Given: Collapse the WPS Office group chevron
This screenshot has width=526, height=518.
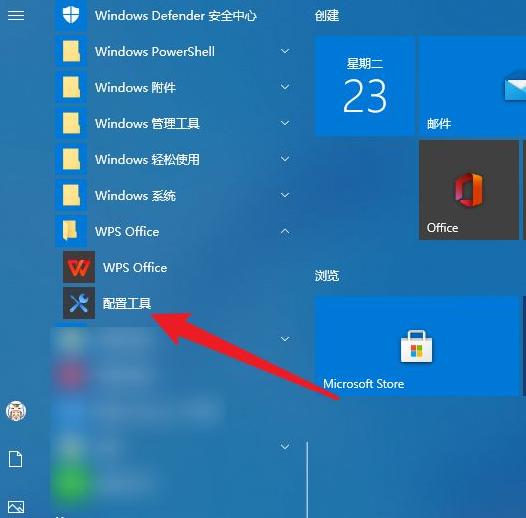Looking at the screenshot, I should 285,231.
